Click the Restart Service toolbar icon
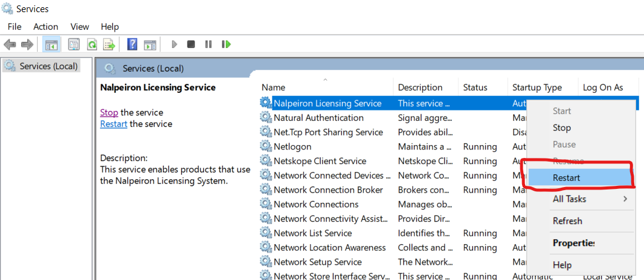 click(x=226, y=44)
